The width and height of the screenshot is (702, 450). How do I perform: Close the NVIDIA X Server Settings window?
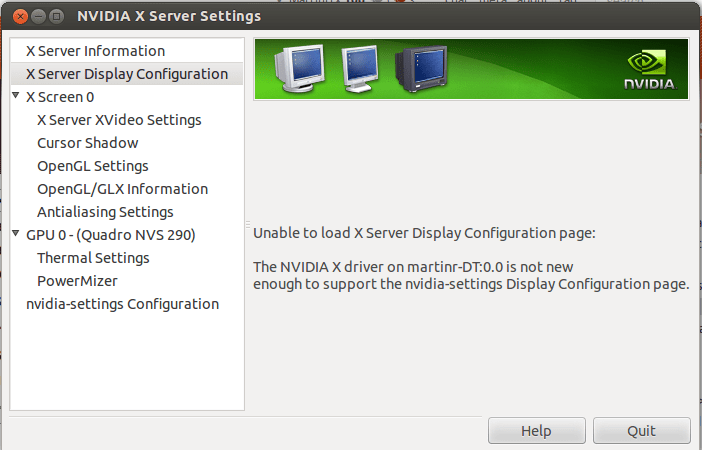point(19,16)
